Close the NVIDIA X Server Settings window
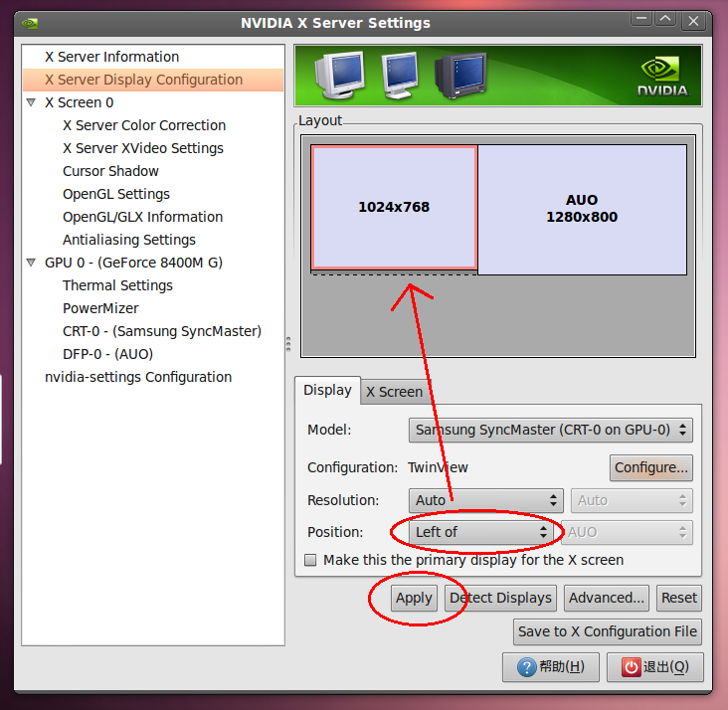This screenshot has width=728, height=710. (693, 21)
